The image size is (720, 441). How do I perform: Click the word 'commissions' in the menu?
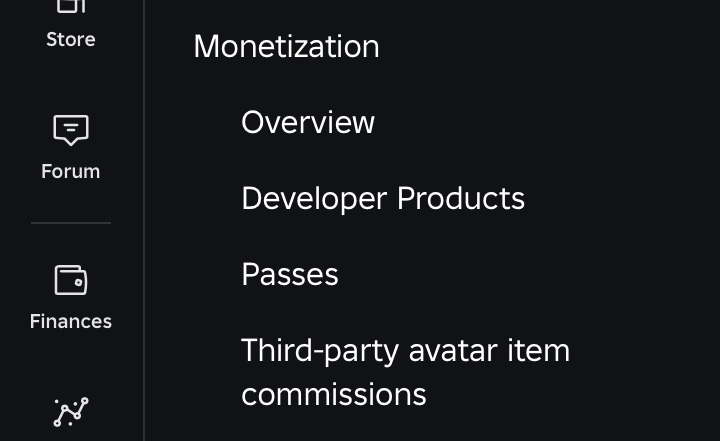334,394
